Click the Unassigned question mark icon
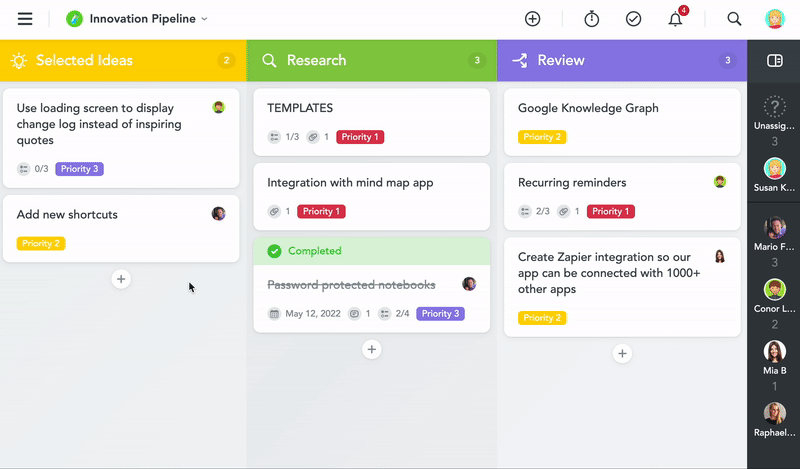This screenshot has width=800, height=469. tap(774, 107)
